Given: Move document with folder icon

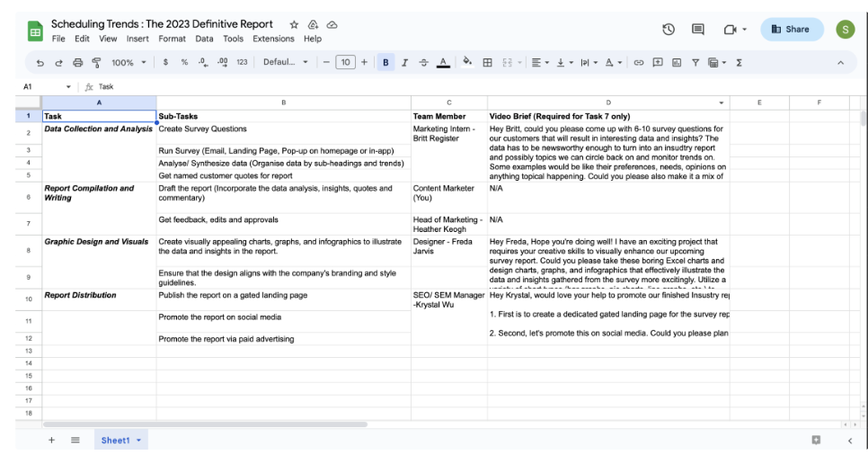Looking at the screenshot, I should click(313, 24).
